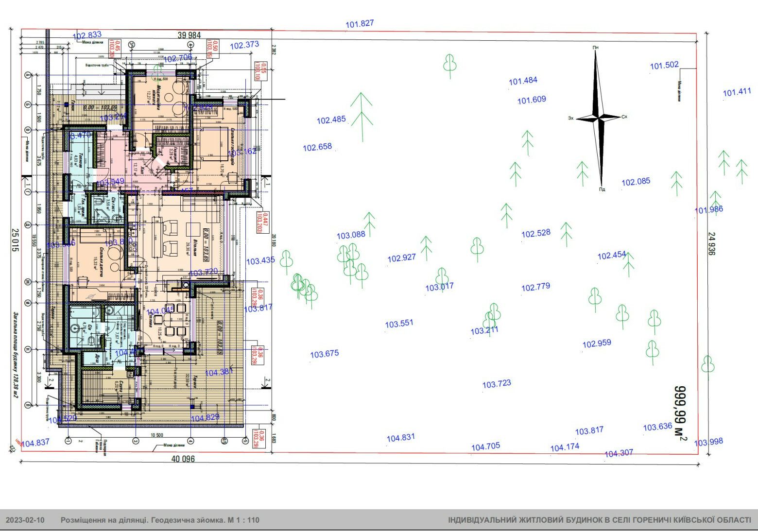Click the 'Загальна площа будинку 128,38 м2' label
Image resolution: width=758 pixels, height=532 pixels.
tap(15, 355)
